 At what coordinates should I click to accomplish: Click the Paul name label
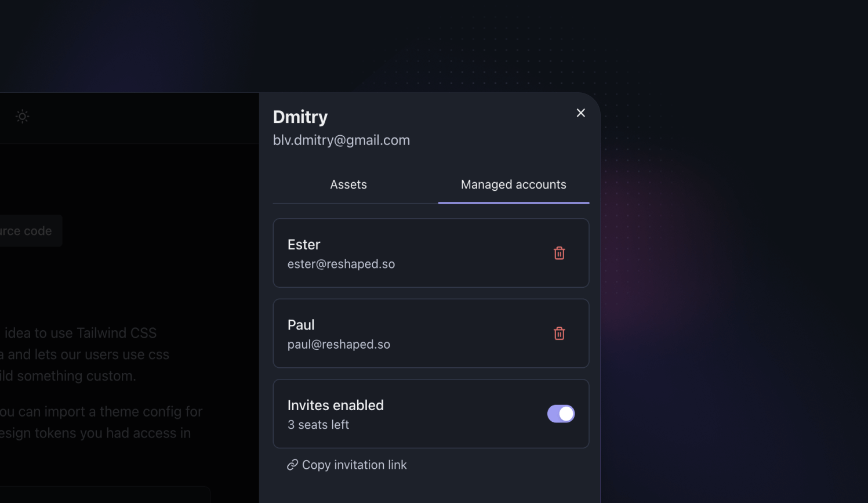[x=301, y=325]
